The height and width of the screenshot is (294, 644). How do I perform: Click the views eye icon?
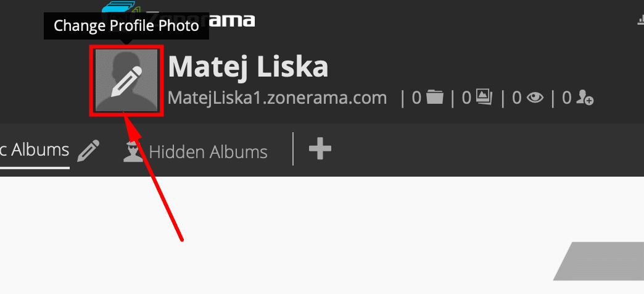point(535,98)
